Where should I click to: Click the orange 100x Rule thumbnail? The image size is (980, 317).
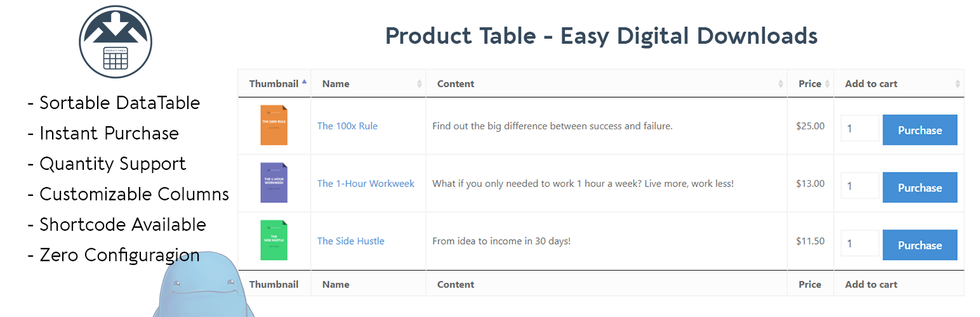coord(274,125)
